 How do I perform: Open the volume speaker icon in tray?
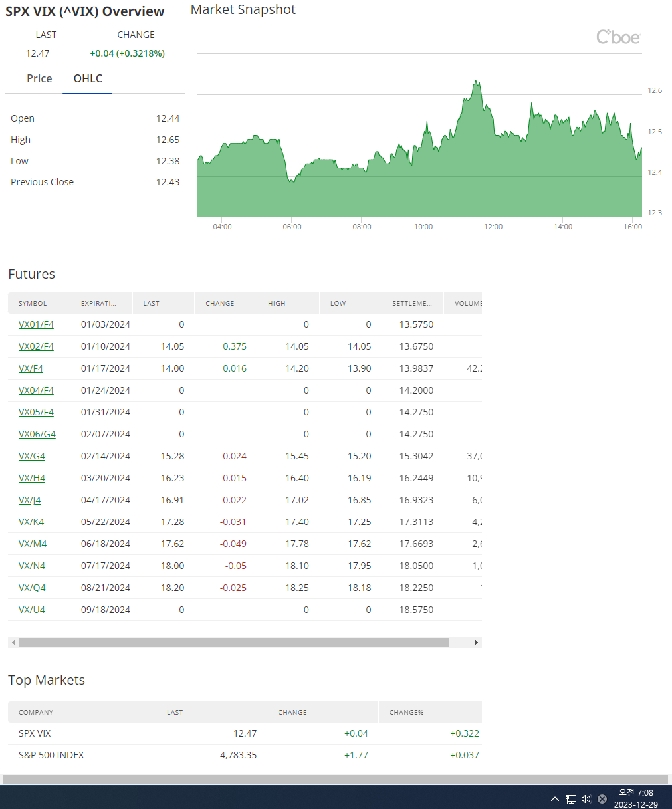point(586,799)
